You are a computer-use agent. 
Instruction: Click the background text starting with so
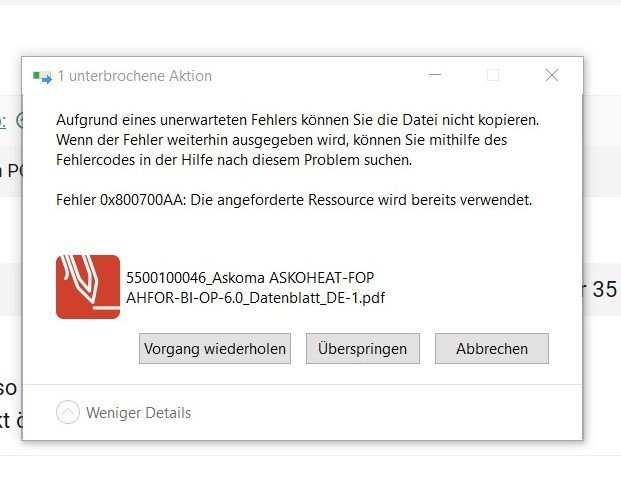9,387
